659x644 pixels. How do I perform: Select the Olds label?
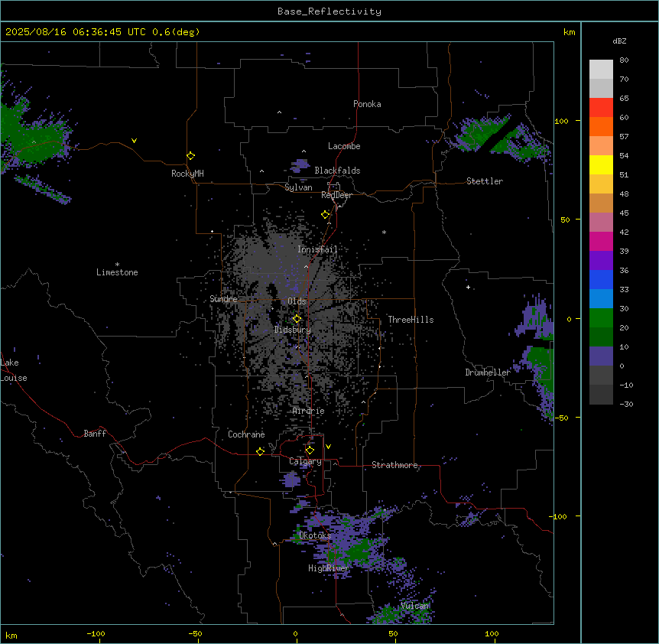click(x=297, y=301)
